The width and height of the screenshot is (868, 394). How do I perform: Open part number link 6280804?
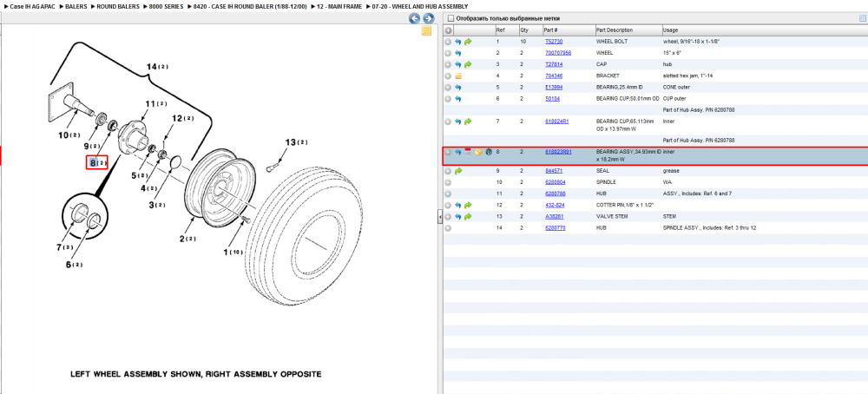tap(556, 182)
